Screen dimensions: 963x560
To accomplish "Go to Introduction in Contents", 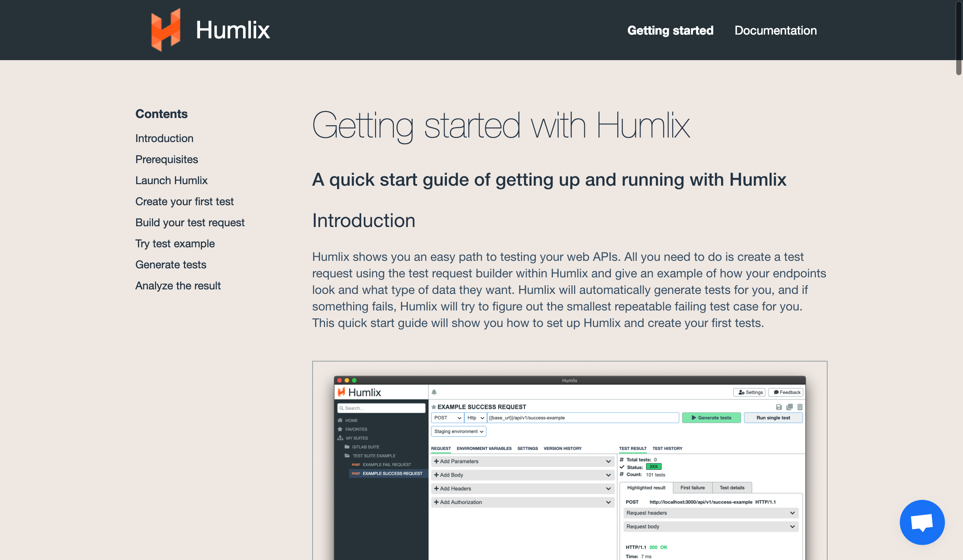I will [164, 138].
